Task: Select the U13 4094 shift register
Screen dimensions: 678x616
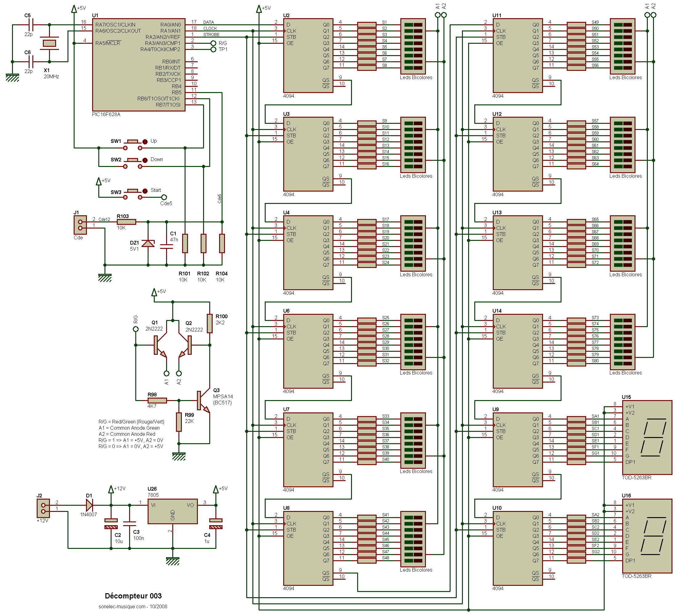Action: [x=518, y=253]
